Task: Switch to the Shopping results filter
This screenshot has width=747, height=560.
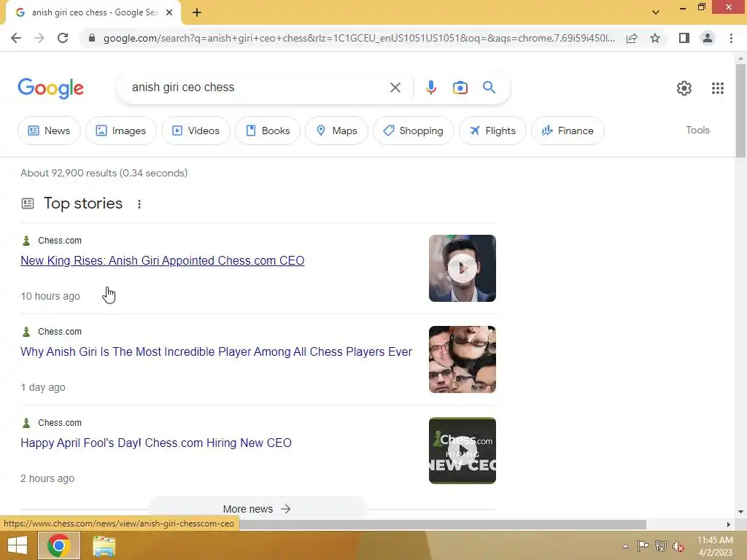Action: [x=414, y=131]
